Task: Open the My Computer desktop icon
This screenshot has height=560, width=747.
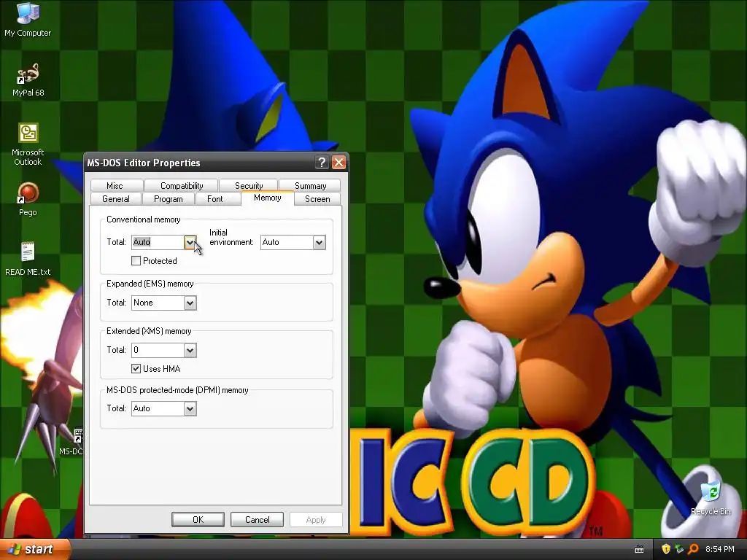Action: (28, 20)
